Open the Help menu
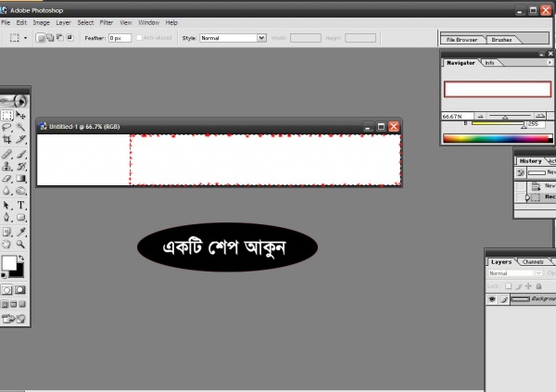 (x=171, y=22)
